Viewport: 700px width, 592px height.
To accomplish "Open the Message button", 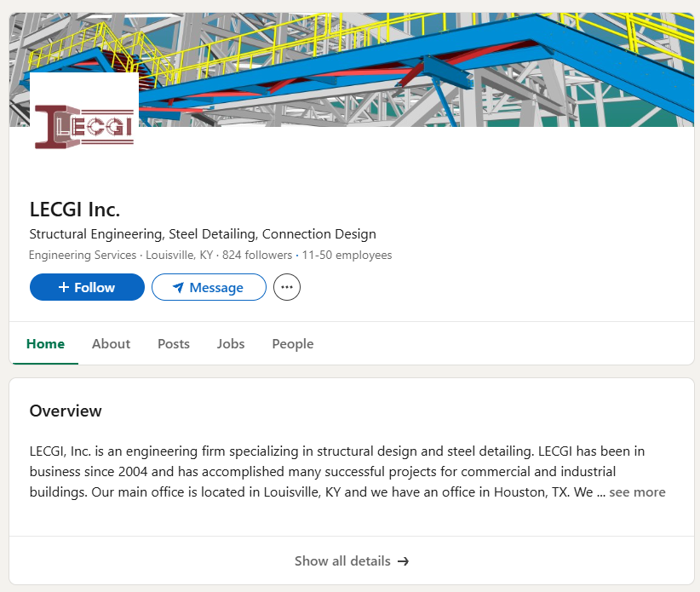I will [x=209, y=287].
